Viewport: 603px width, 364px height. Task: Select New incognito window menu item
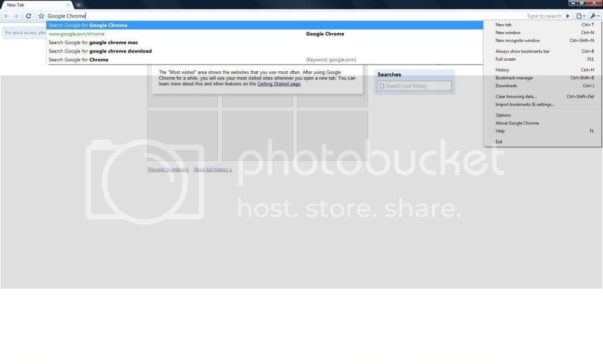point(517,41)
